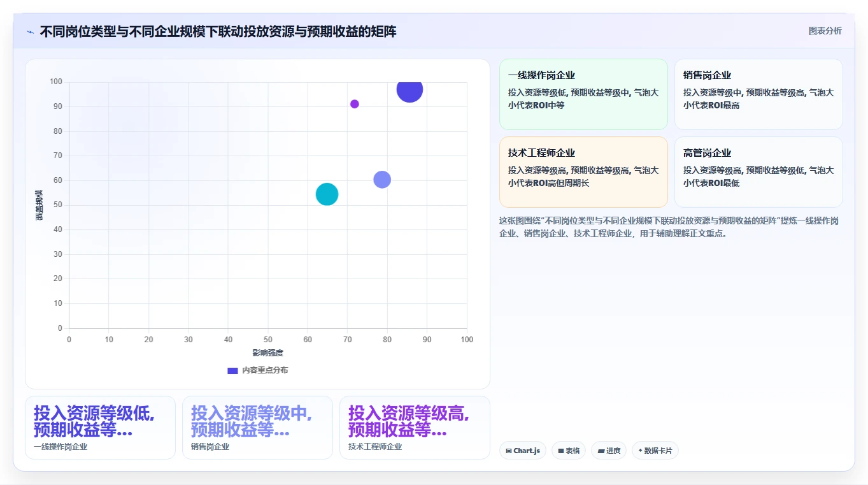Click the description paragraph starting with 这张图围绕
The width and height of the screenshot is (868, 485).
[669, 227]
